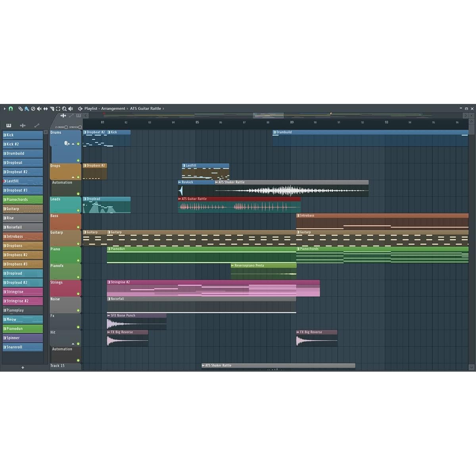Select the Paint brush tool
This screenshot has width=476, height=476.
point(27,109)
